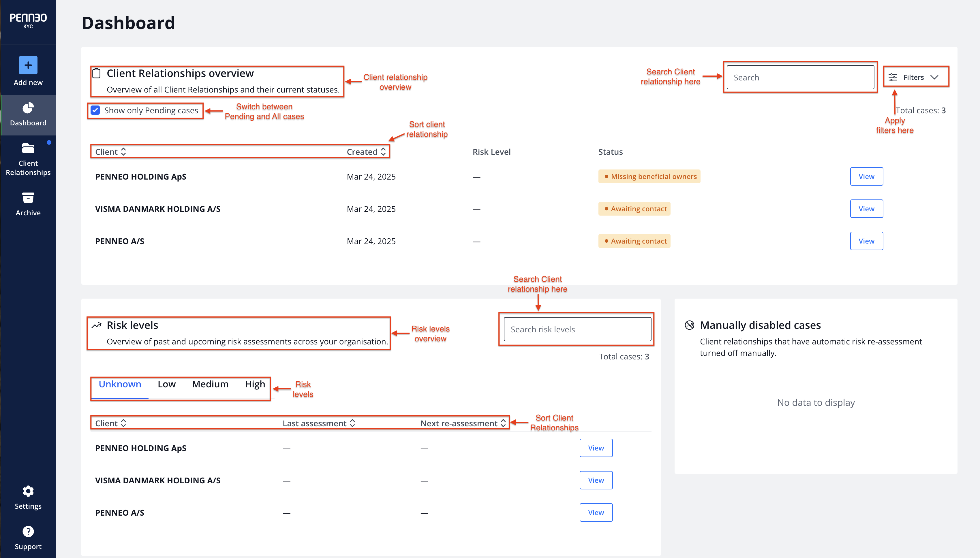Click the Status column header

tap(610, 152)
